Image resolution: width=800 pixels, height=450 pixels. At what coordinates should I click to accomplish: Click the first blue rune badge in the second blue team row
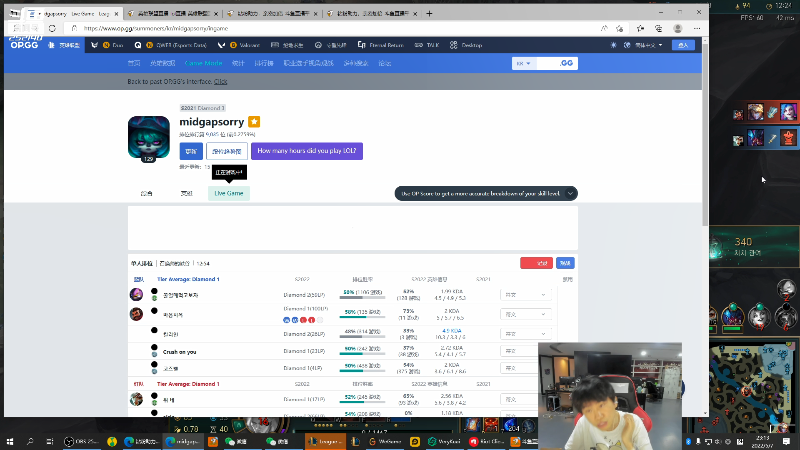(286, 320)
